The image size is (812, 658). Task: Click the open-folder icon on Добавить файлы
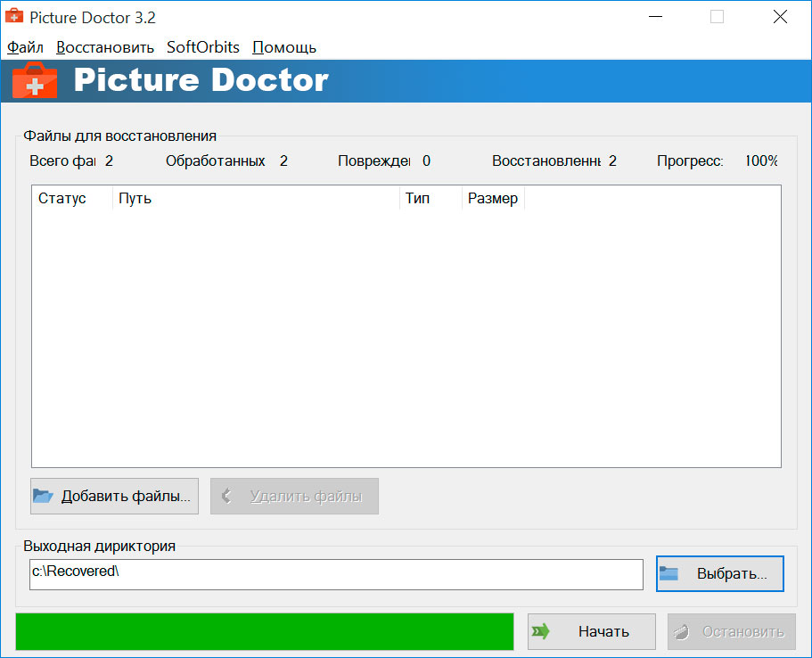coord(43,496)
